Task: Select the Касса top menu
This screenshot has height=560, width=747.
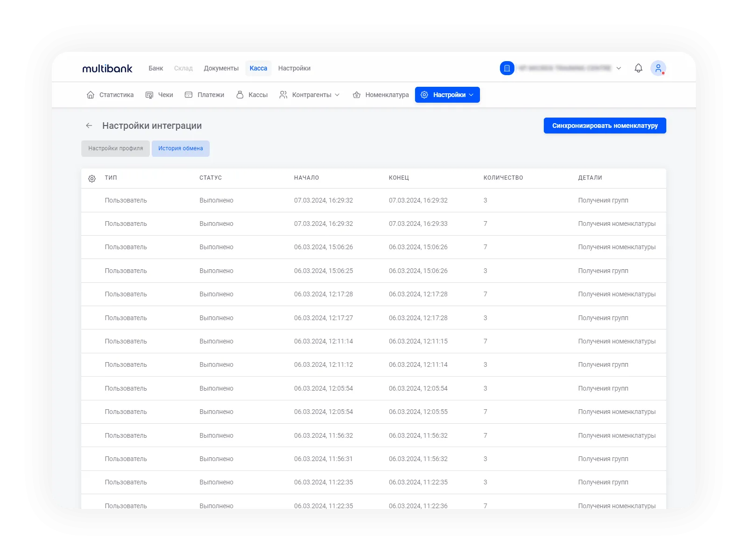Action: 258,68
